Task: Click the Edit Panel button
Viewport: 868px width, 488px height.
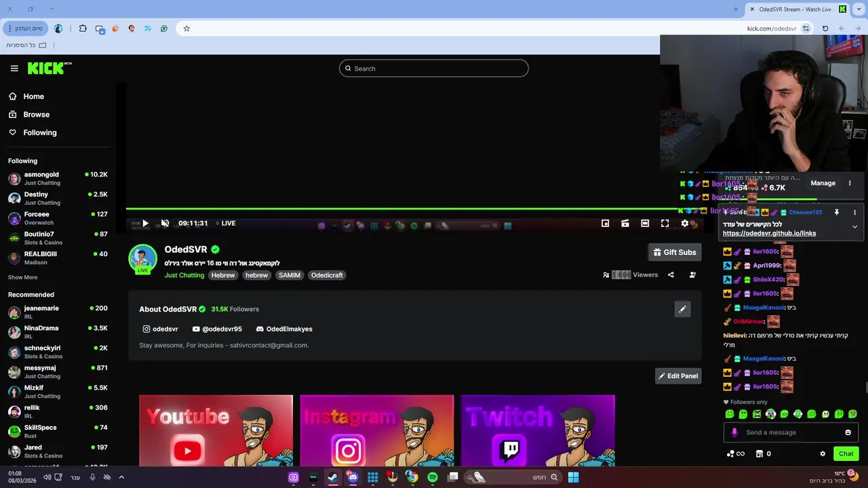Action: pyautogui.click(x=678, y=375)
